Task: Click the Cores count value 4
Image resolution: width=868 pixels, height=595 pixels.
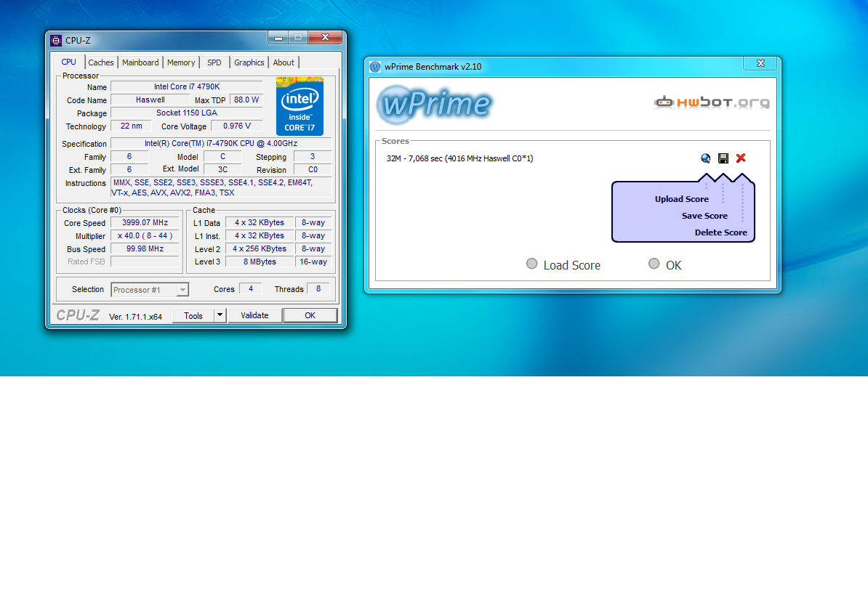Action: click(251, 288)
